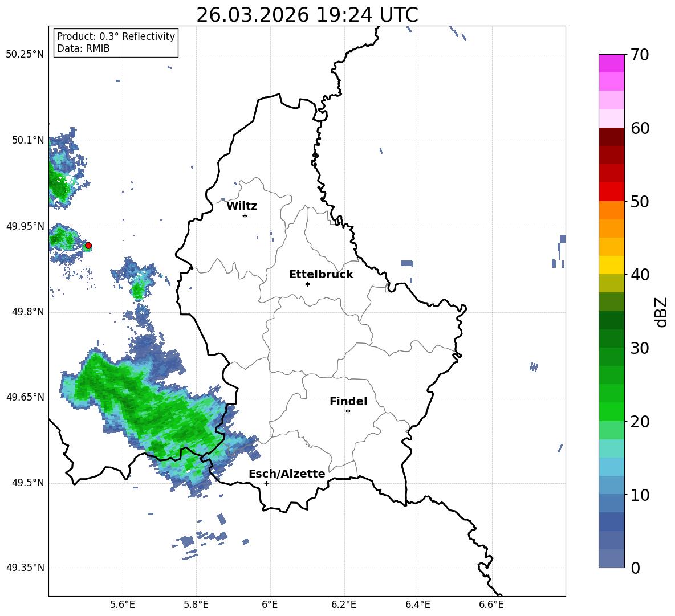Click the grey-blue bottom colorbar segment at 0
675x616 pixels.
click(611, 558)
